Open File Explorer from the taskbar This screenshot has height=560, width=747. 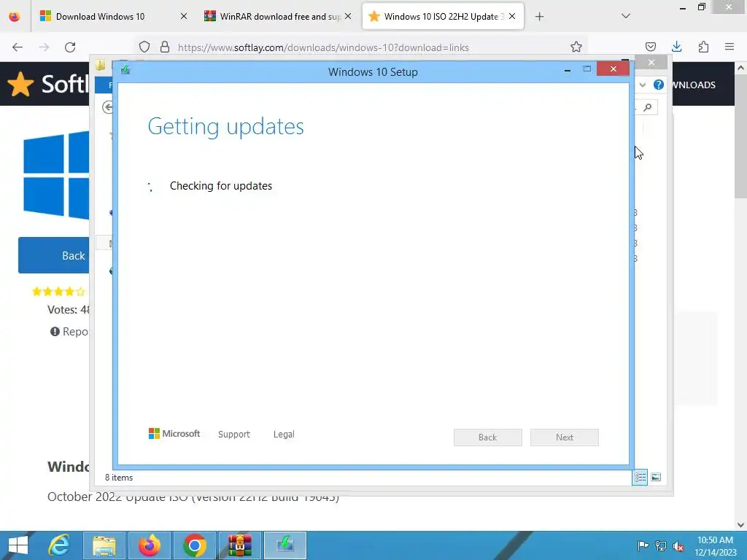104,545
